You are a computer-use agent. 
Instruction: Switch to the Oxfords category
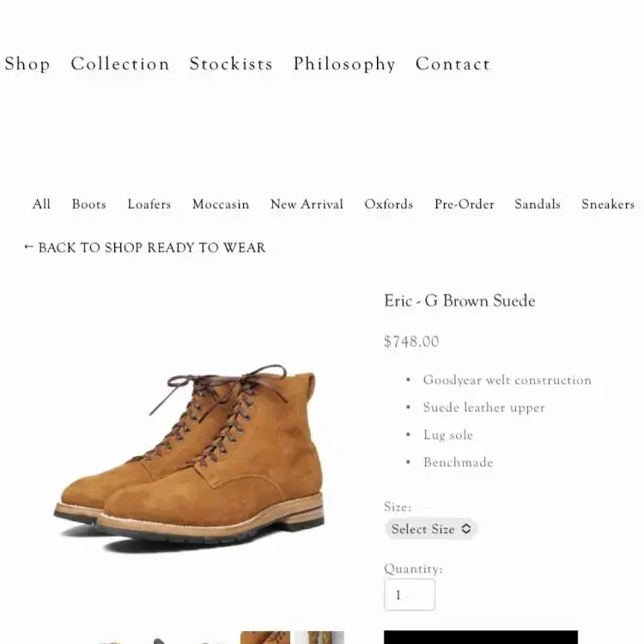point(388,204)
